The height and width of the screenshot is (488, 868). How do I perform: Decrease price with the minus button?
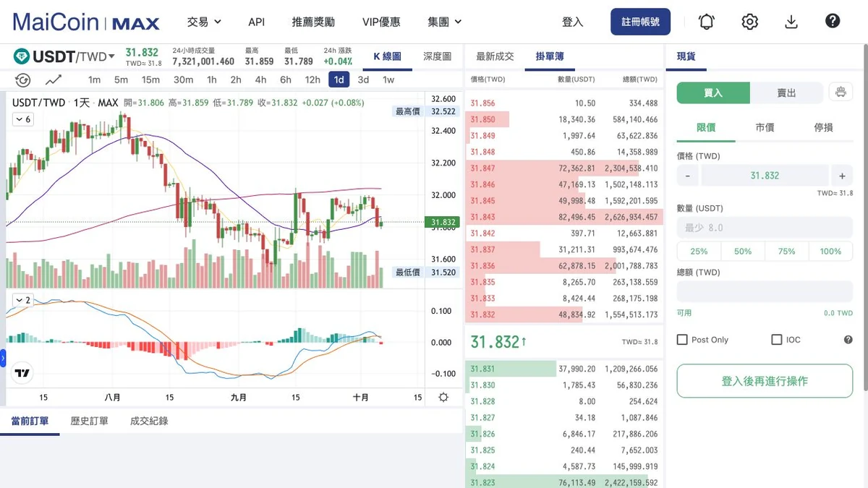[x=687, y=176]
